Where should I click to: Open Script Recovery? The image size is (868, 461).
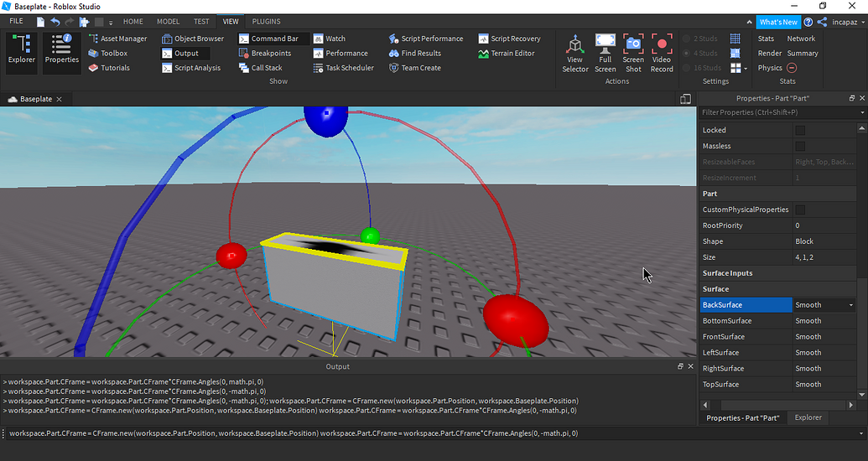point(509,39)
